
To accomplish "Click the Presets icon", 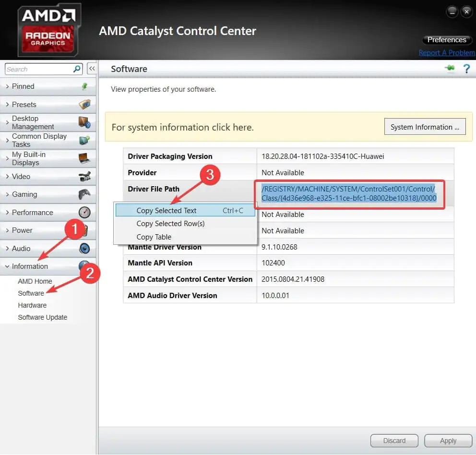I will click(85, 104).
